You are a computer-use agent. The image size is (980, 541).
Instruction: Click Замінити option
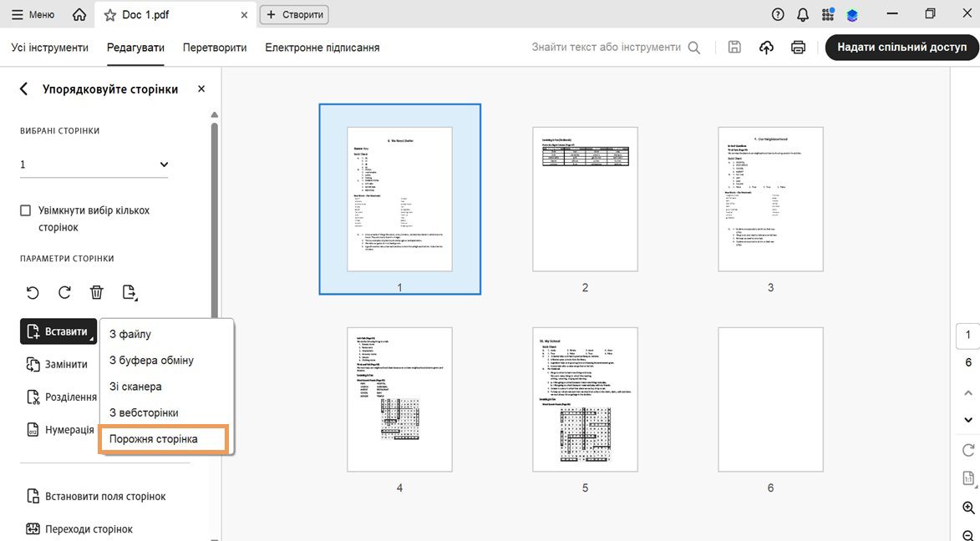pos(57,364)
